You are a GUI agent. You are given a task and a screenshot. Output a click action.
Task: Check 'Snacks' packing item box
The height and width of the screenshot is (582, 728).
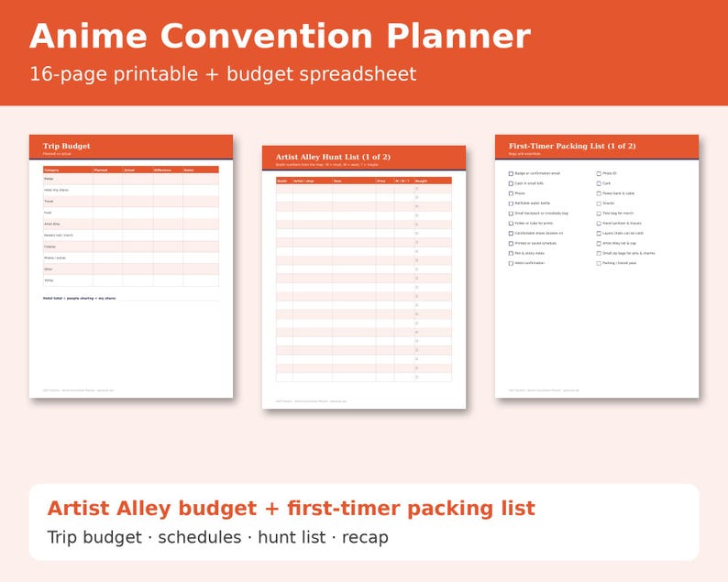599,203
